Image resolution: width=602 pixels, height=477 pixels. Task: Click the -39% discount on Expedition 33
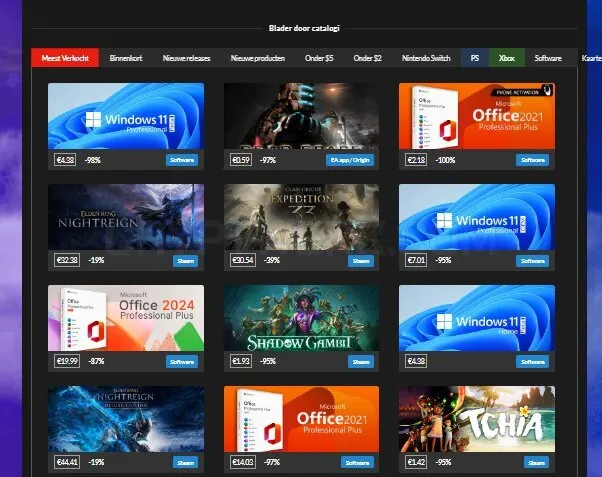pos(272,260)
